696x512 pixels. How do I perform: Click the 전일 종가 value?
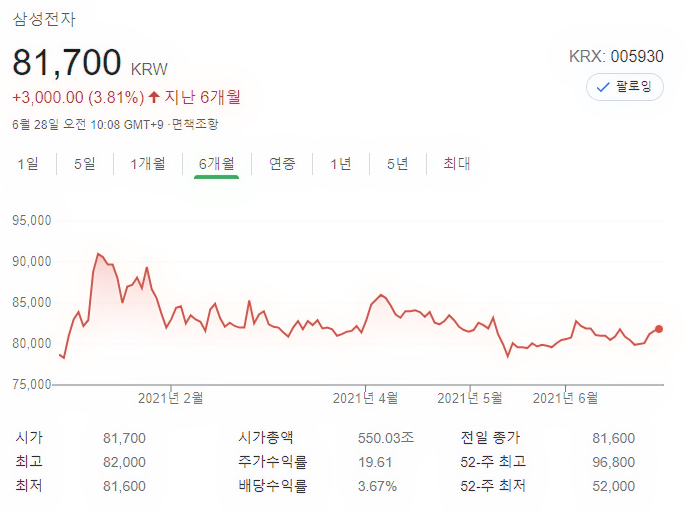pos(614,438)
